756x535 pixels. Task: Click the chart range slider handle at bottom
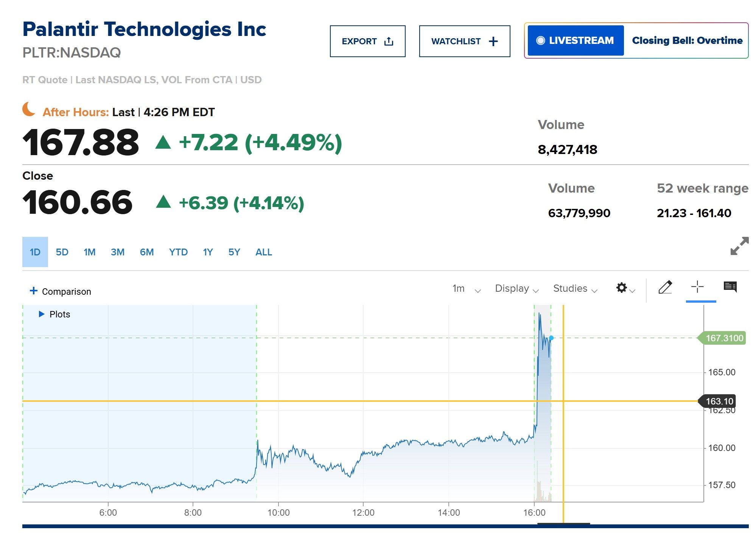pos(563,524)
